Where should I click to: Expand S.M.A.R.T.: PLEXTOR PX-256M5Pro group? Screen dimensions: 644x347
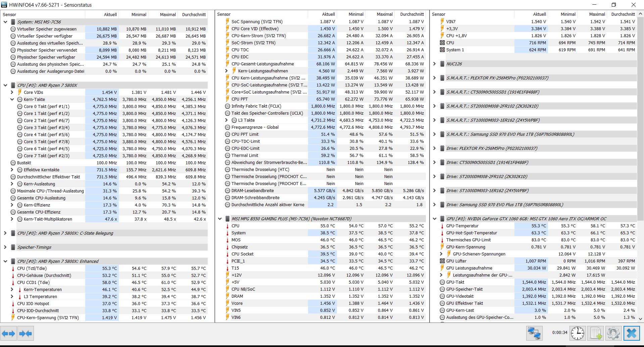435,78
